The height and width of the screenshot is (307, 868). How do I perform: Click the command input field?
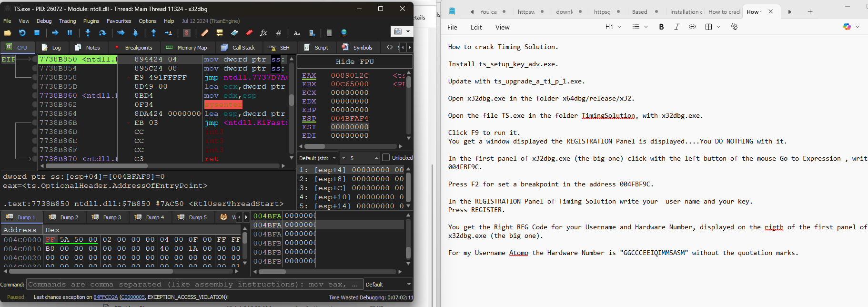(x=193, y=285)
